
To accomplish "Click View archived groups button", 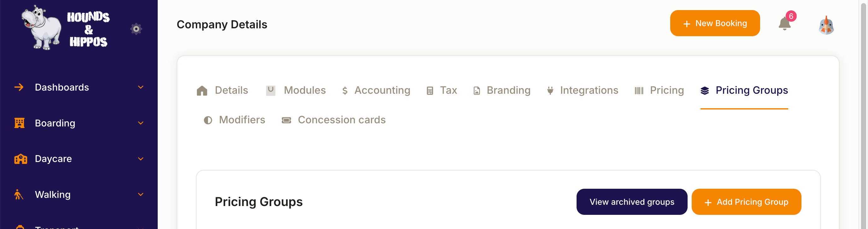I will pyautogui.click(x=632, y=202).
